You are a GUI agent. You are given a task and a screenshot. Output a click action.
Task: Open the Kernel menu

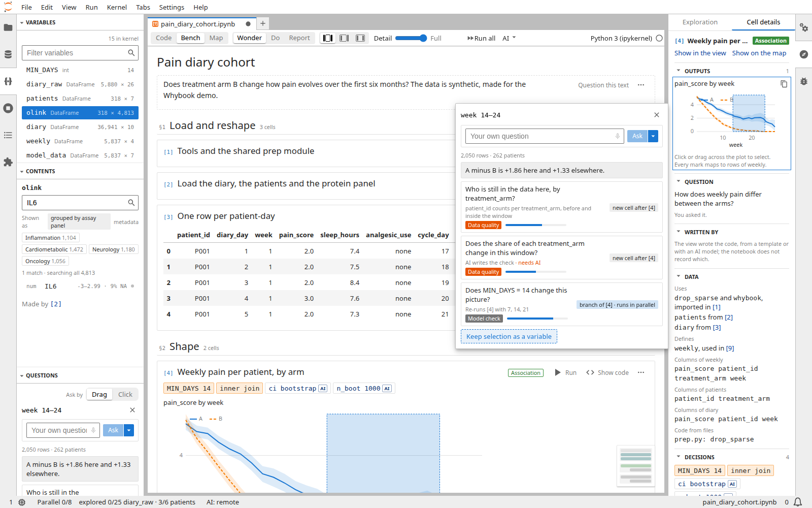coord(117,7)
